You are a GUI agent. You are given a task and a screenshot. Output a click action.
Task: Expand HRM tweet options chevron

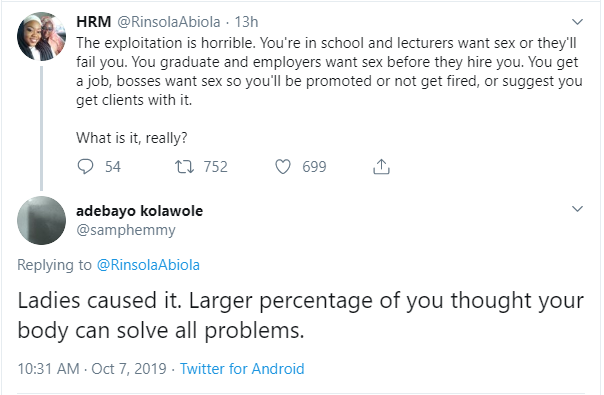[577, 22]
